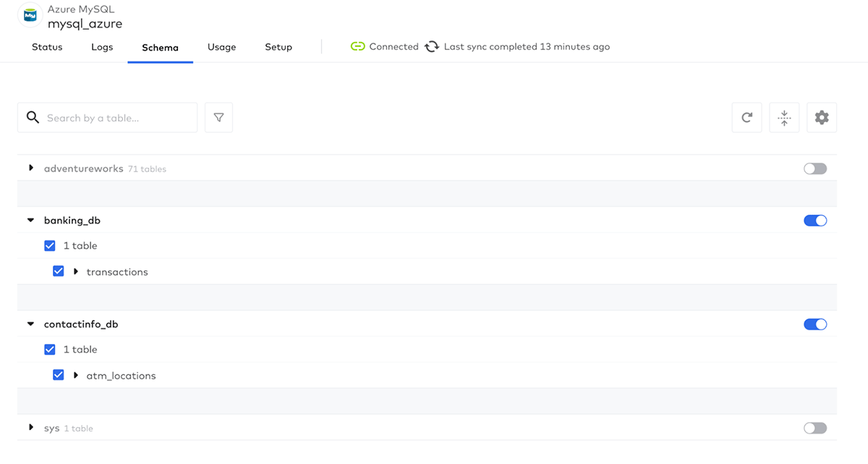Uncheck the atm_locations table checkbox
Image resolution: width=868 pixels, height=464 pixels.
pos(59,376)
